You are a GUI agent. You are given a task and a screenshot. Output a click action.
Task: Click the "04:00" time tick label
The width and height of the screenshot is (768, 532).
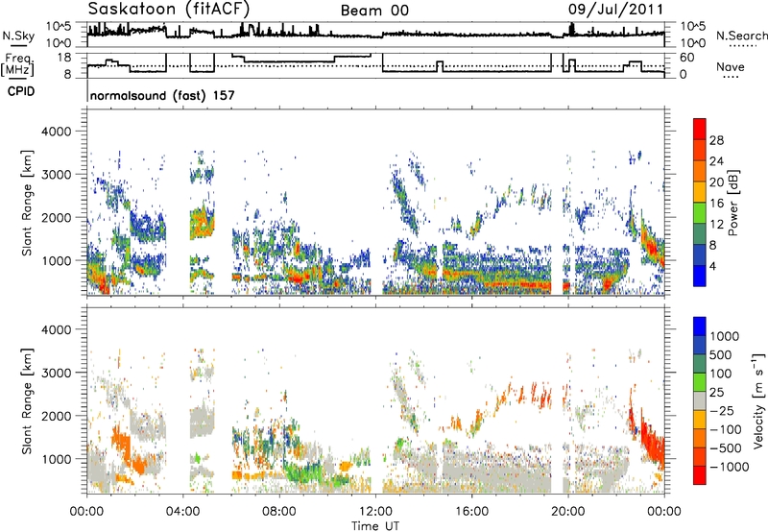click(183, 512)
